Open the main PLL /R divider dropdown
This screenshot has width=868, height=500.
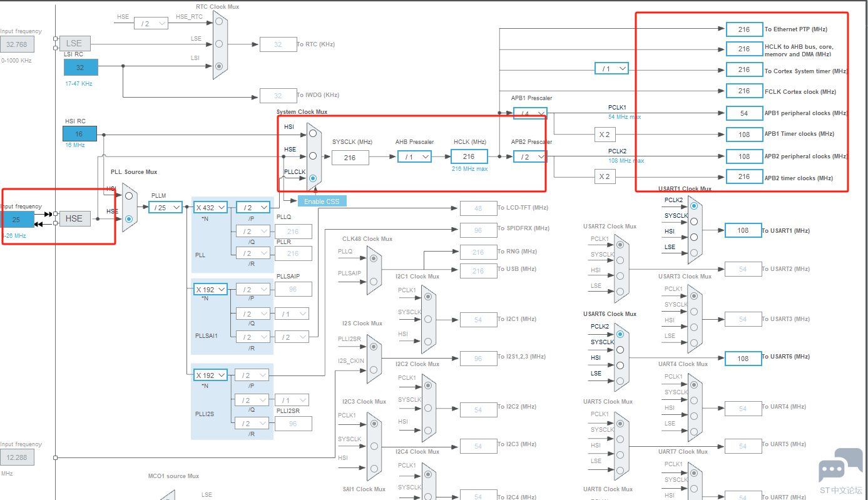point(253,253)
